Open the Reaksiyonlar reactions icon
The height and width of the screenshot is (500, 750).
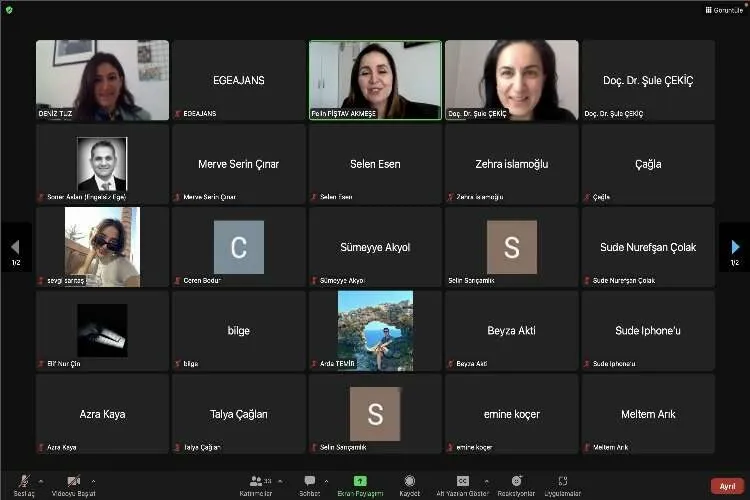[x=516, y=484]
